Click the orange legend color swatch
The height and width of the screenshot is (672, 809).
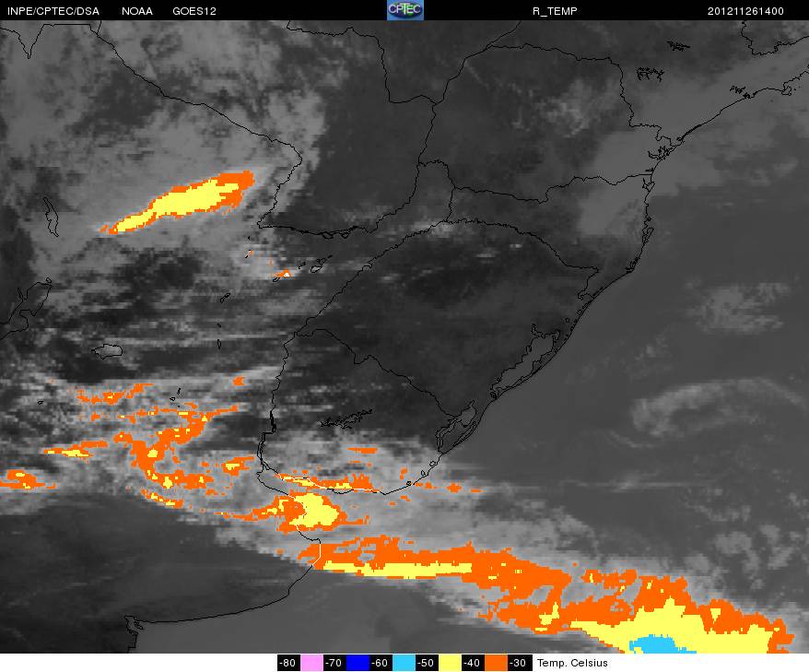click(x=496, y=663)
